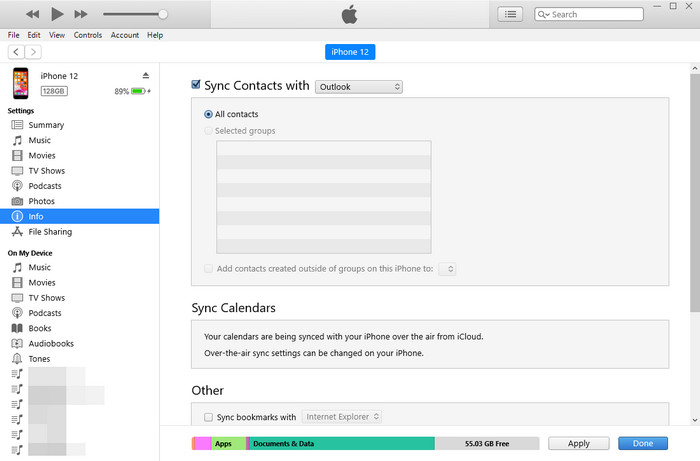Viewport: 700px width, 461px height.
Task: Select the Selected groups radio button
Action: 208,131
